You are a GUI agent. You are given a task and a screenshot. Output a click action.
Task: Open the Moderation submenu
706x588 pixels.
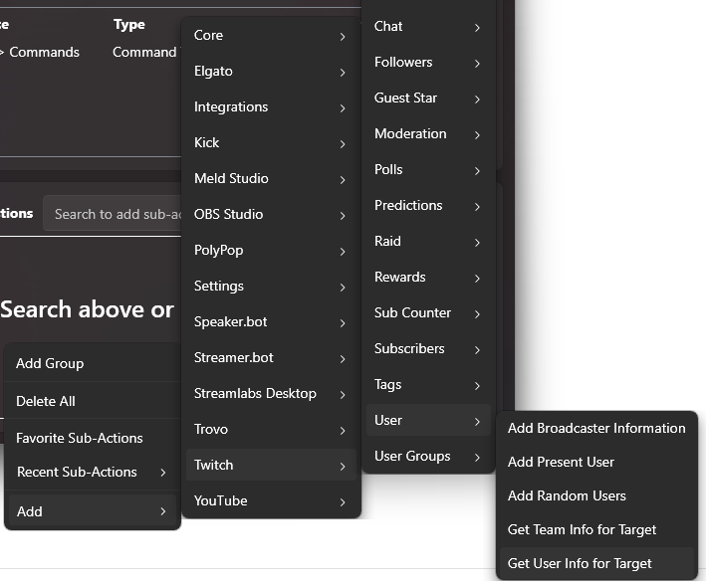pos(428,133)
